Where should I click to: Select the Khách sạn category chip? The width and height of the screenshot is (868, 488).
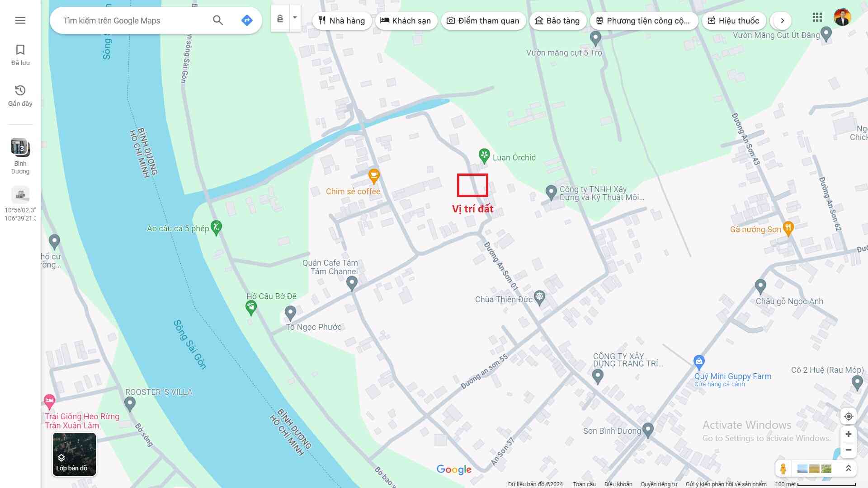tap(406, 21)
